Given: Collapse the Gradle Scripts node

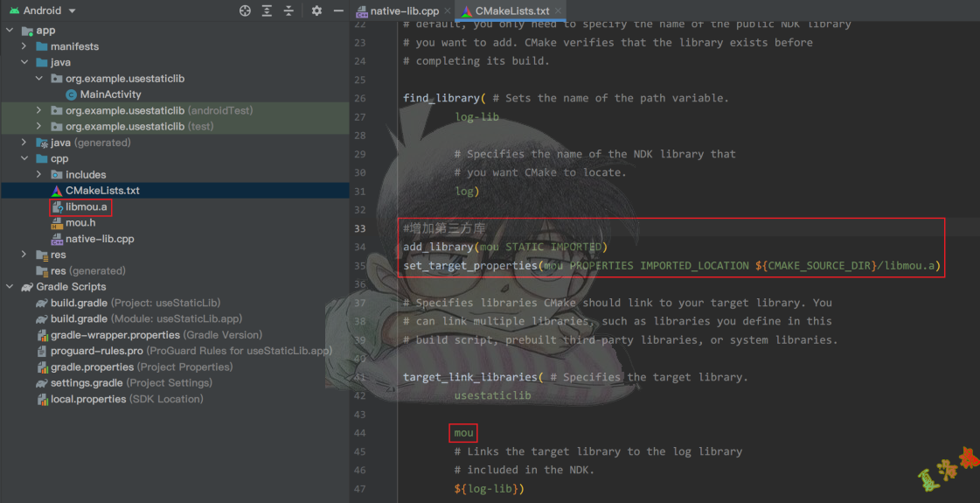Looking at the screenshot, I should [x=10, y=287].
